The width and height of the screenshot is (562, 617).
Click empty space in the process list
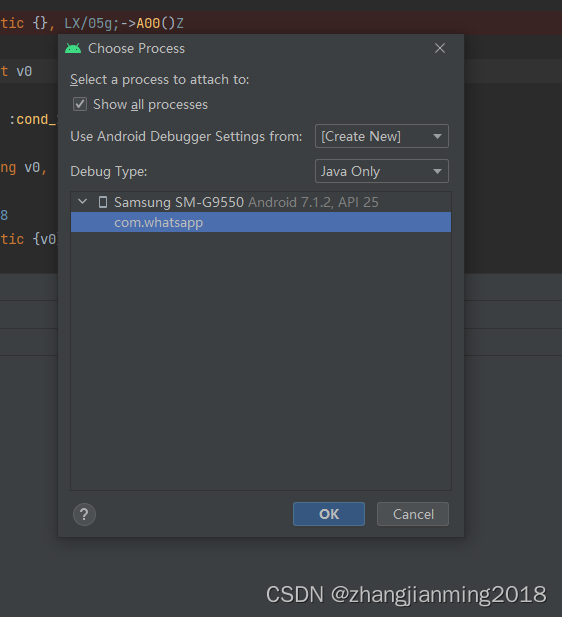pos(261,360)
